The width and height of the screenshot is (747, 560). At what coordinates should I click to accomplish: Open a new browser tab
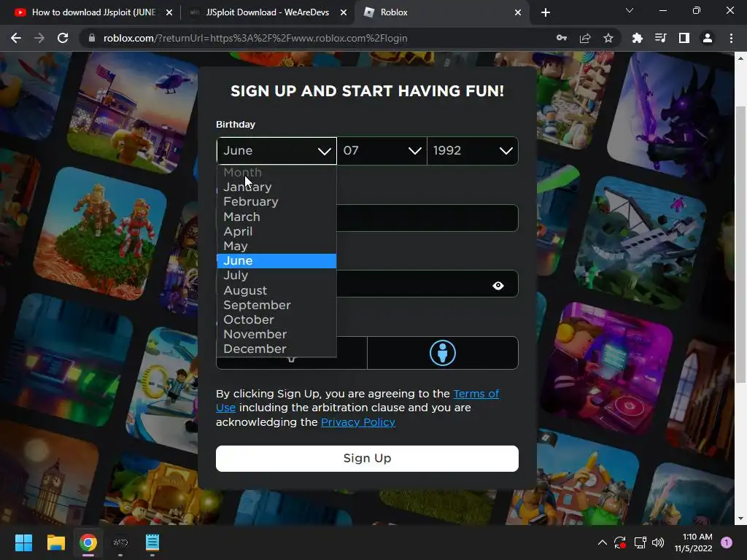[x=546, y=12]
